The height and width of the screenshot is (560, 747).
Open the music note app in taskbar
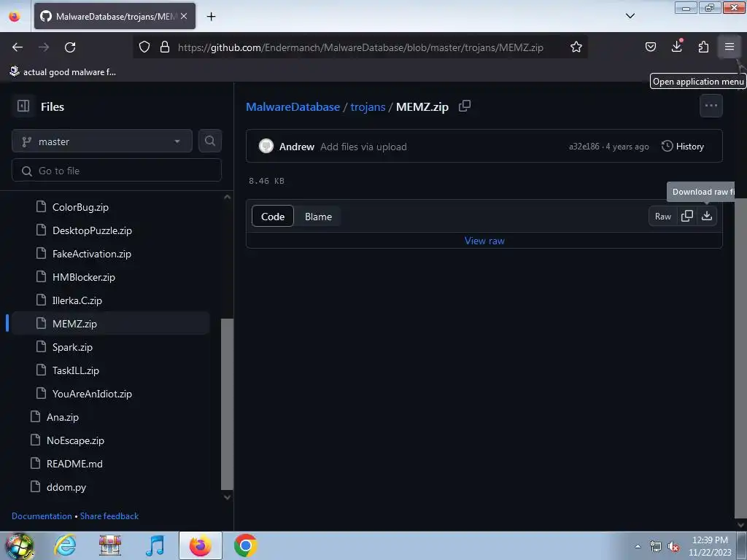pyautogui.click(x=155, y=545)
